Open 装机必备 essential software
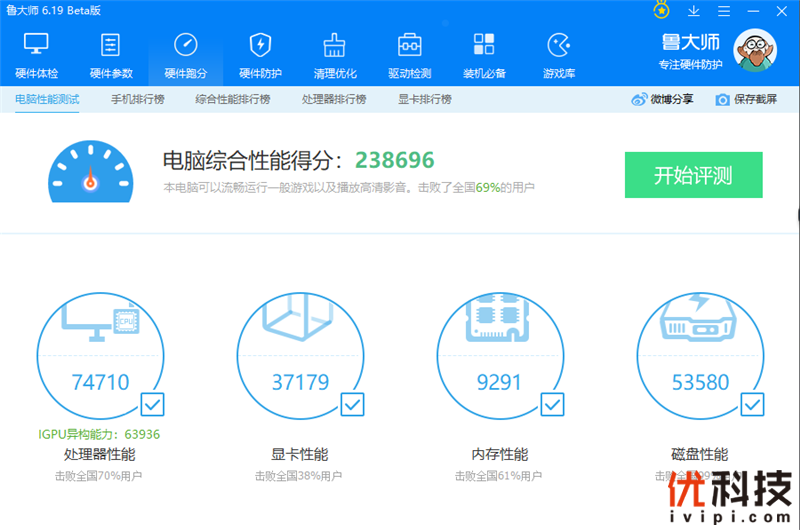This screenshot has height=530, width=800. click(x=484, y=56)
